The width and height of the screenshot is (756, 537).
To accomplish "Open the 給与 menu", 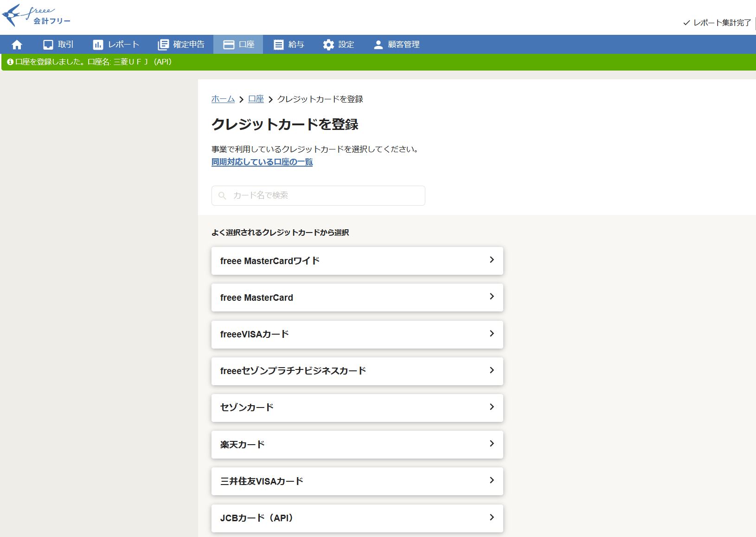I will (288, 45).
